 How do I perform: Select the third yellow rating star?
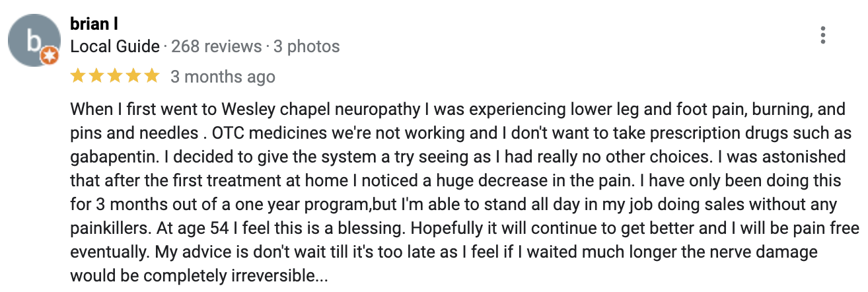pyautogui.click(x=115, y=76)
